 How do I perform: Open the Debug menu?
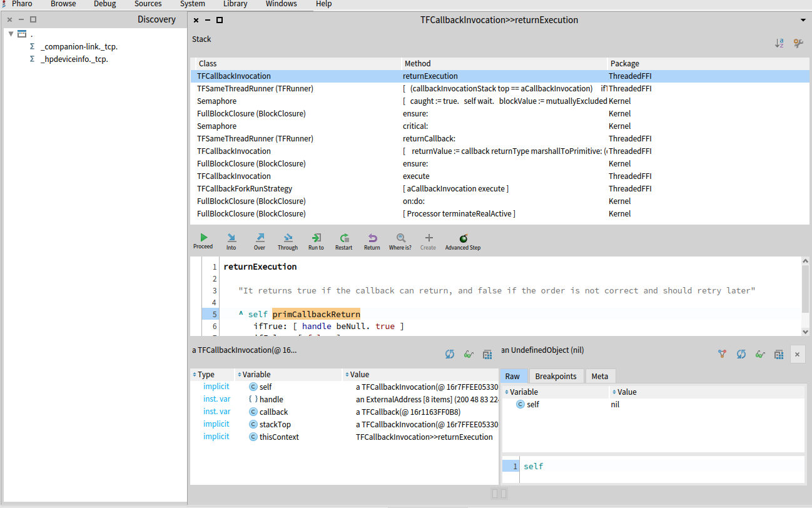click(x=104, y=4)
